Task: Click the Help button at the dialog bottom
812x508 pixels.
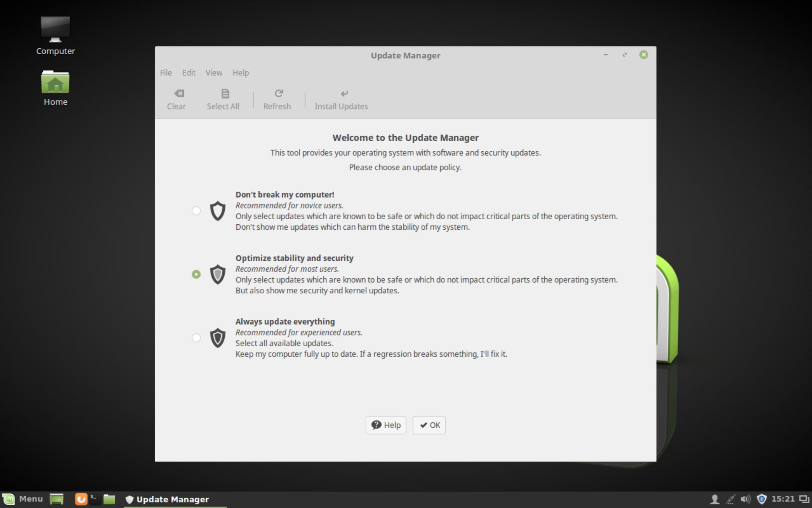Action: pos(386,425)
